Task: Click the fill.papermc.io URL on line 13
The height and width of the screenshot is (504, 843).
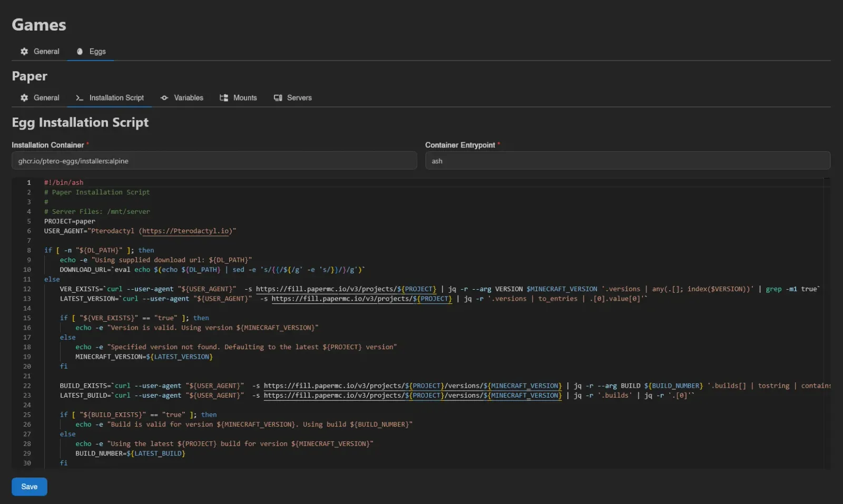Action: click(x=362, y=299)
